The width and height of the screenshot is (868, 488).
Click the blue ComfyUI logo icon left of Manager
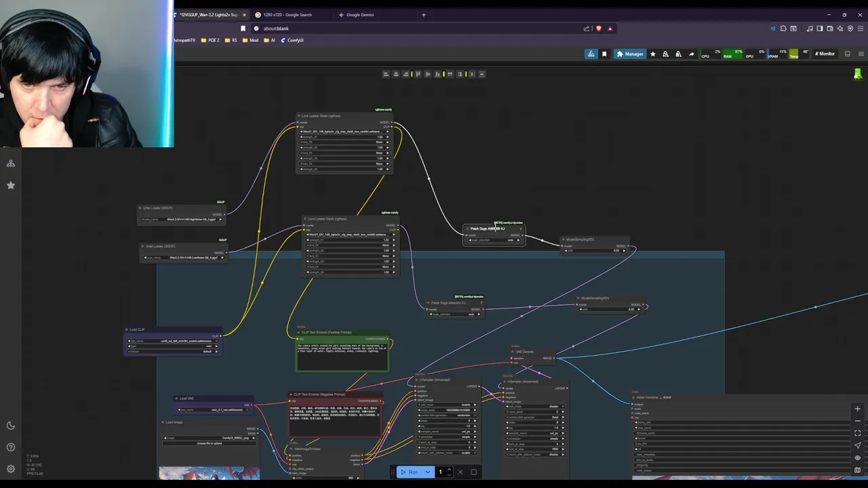point(591,54)
